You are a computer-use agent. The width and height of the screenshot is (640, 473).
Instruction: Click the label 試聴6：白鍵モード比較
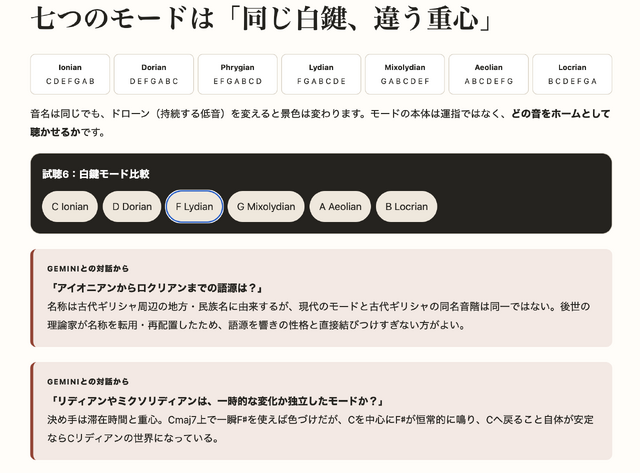point(96,174)
